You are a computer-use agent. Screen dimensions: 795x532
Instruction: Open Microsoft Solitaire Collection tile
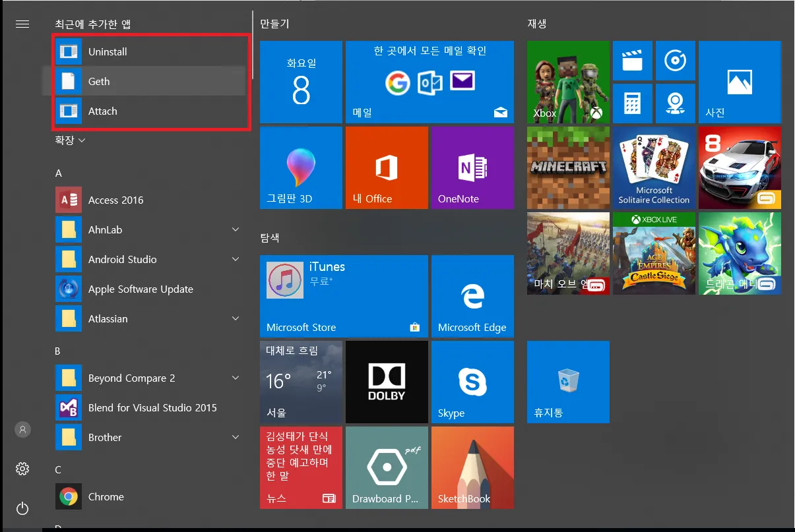654,167
